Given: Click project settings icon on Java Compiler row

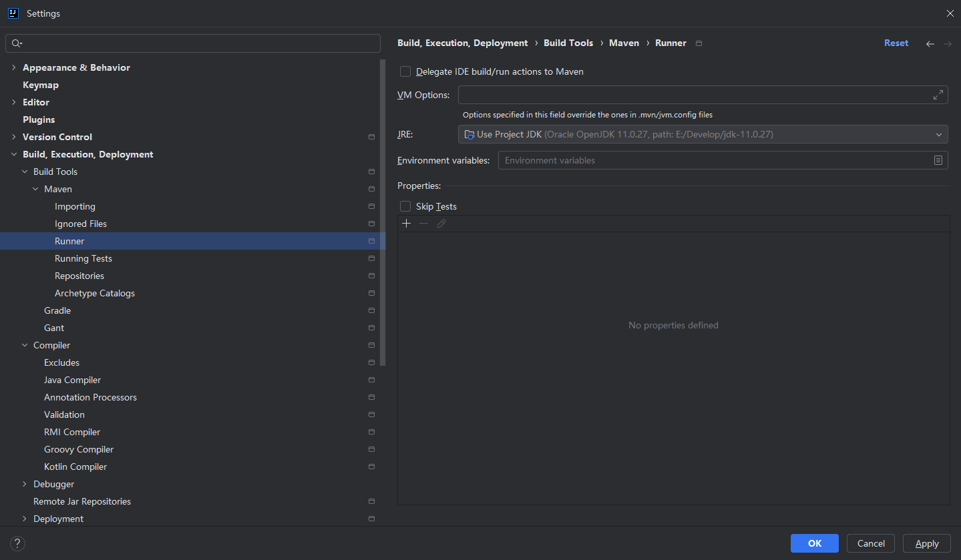Looking at the screenshot, I should point(372,380).
